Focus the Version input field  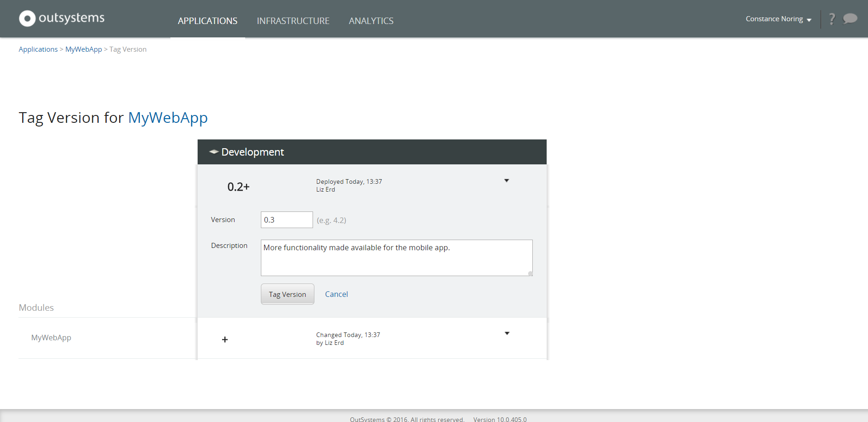tap(287, 220)
